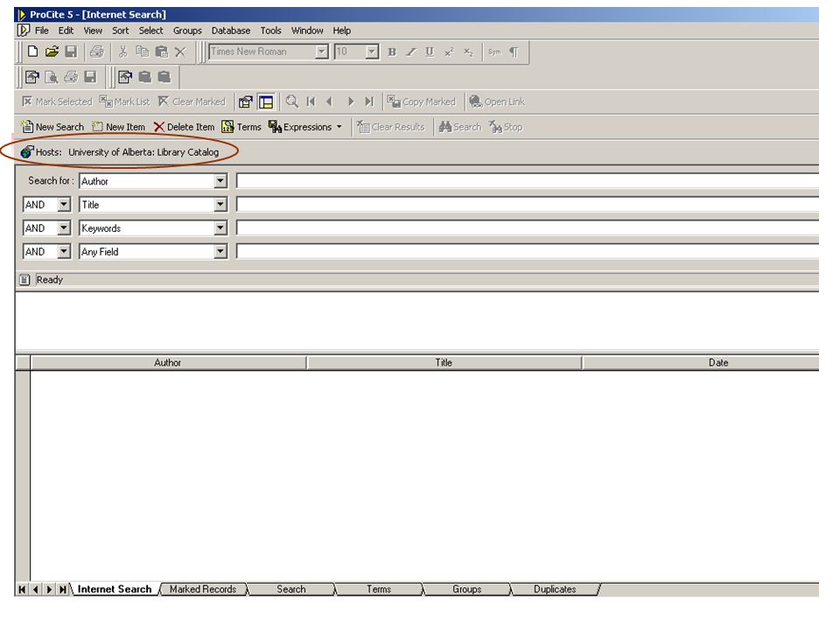The width and height of the screenshot is (840, 630).
Task: Toggle Italic formatting
Action: (411, 52)
